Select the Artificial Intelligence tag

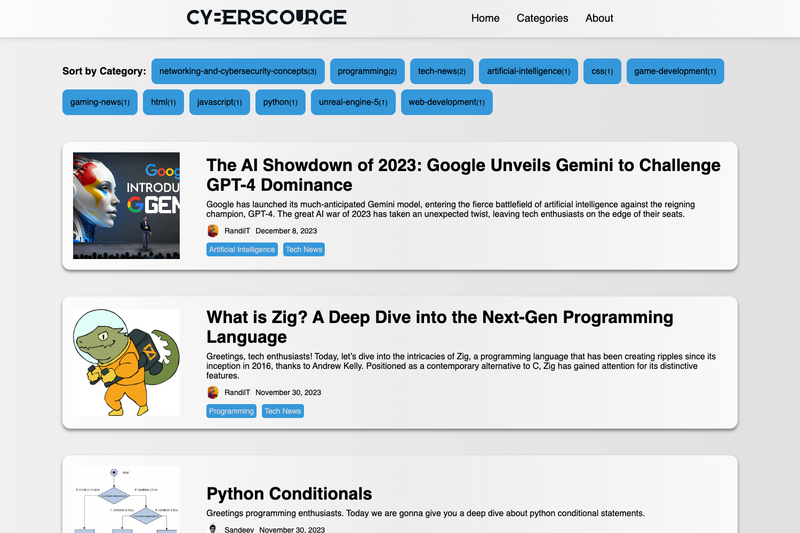[242, 249]
